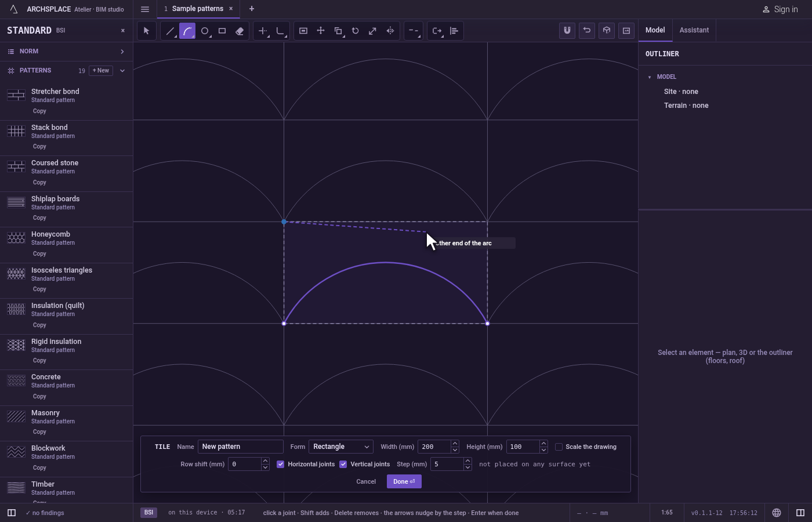This screenshot has height=522, width=812.
Task: Enable Scale the drawing checkbox
Action: 559,447
